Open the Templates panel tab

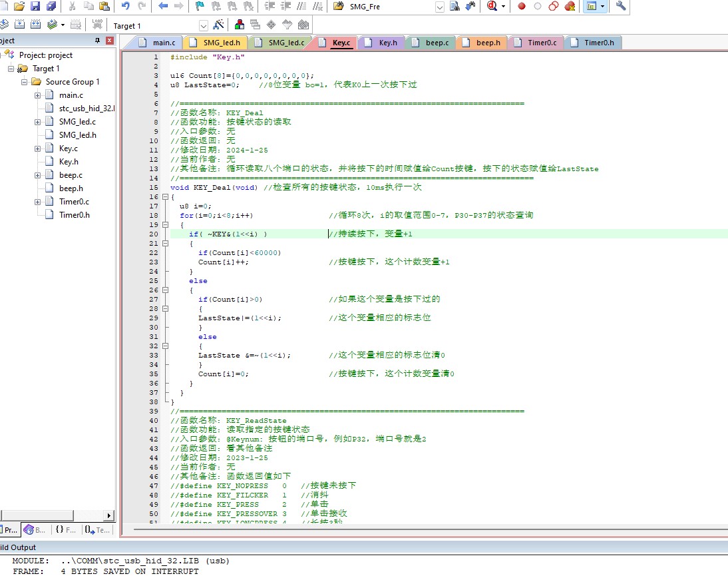(97, 529)
